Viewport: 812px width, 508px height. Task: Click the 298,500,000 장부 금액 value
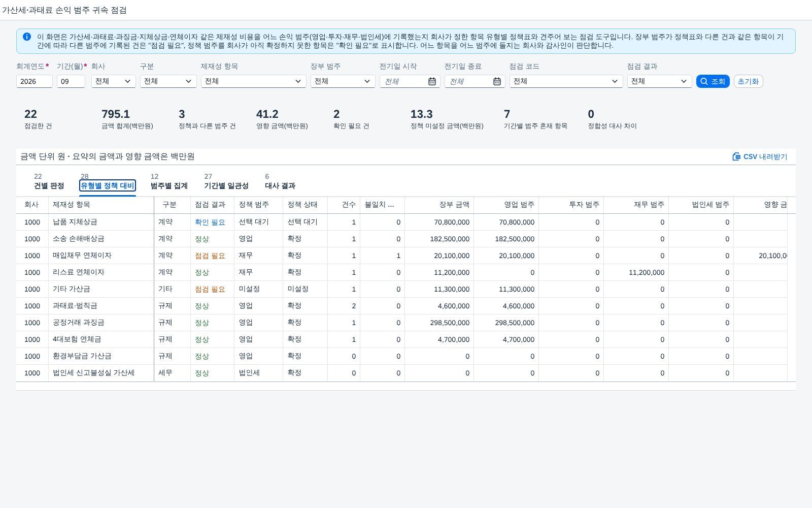(x=452, y=323)
